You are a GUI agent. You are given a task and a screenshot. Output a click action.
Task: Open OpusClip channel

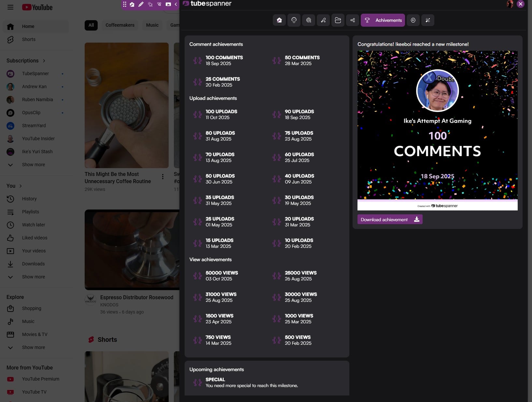pos(36,113)
